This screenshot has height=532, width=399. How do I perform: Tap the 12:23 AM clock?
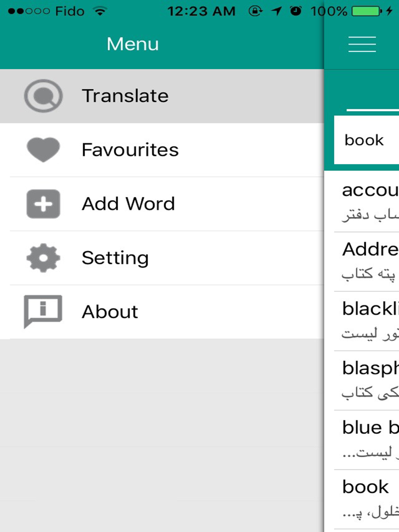201,11
